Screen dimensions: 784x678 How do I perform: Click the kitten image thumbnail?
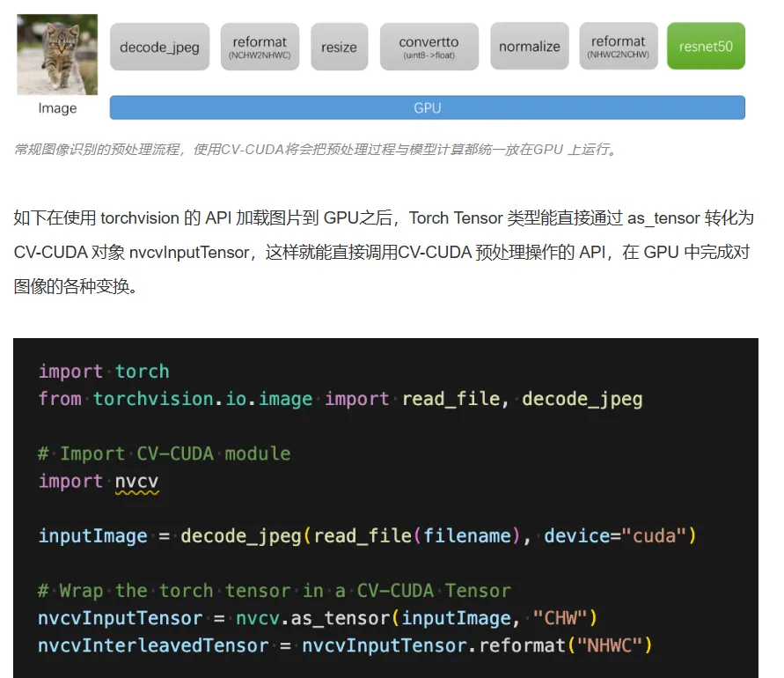click(57, 55)
